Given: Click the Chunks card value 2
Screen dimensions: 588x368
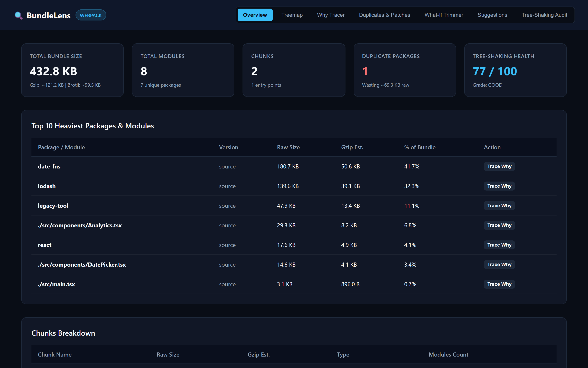Looking at the screenshot, I should pyautogui.click(x=254, y=71).
